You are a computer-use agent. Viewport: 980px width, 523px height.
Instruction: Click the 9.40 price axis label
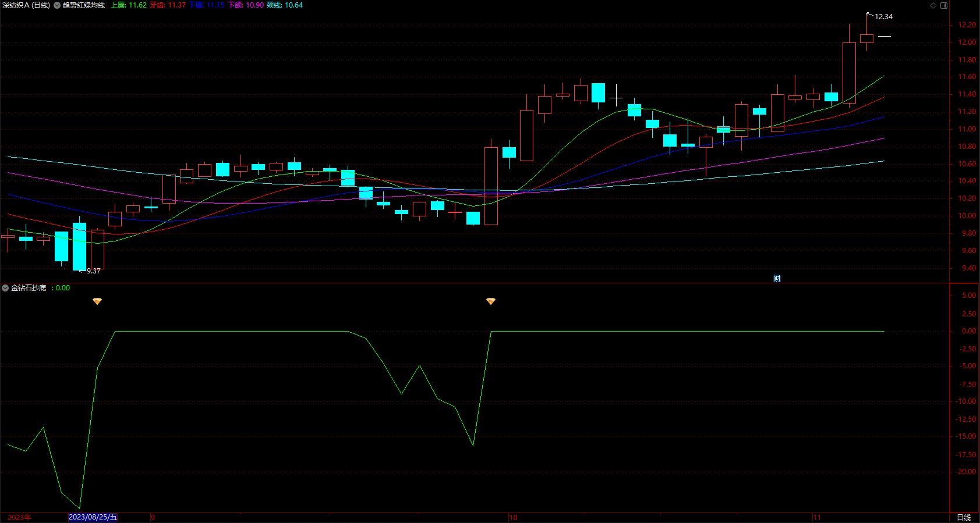click(x=969, y=268)
